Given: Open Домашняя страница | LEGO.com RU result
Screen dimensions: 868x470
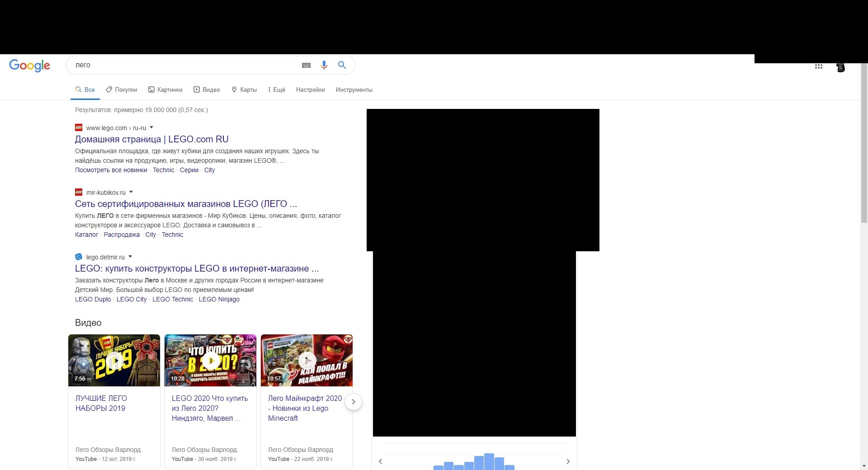Looking at the screenshot, I should (x=152, y=139).
